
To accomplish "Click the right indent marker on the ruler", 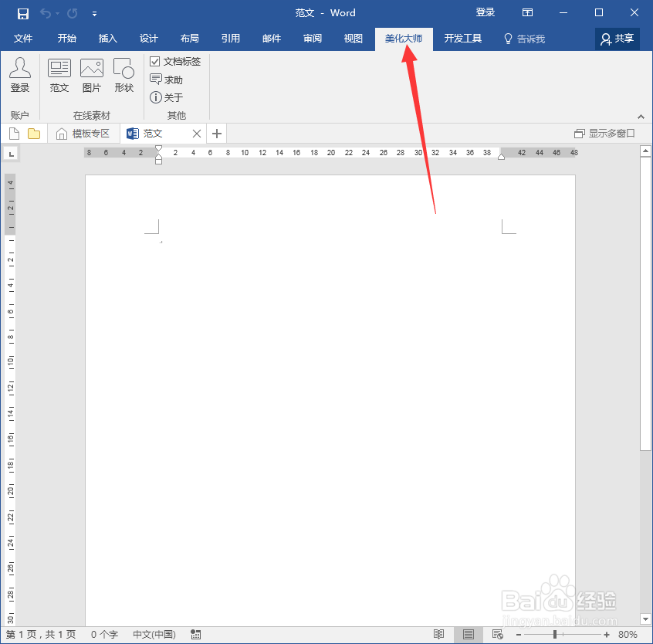I will click(x=502, y=157).
